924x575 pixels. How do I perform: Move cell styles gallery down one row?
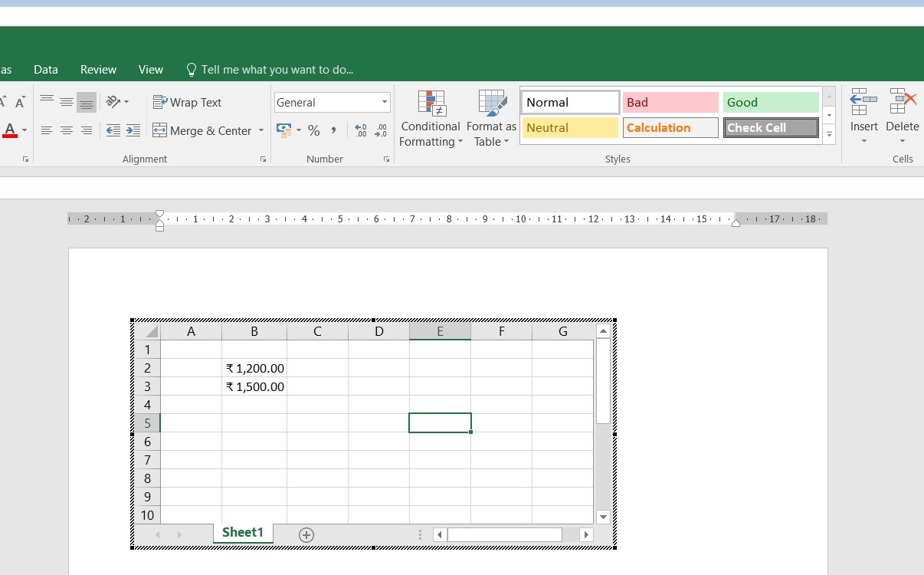(829, 115)
